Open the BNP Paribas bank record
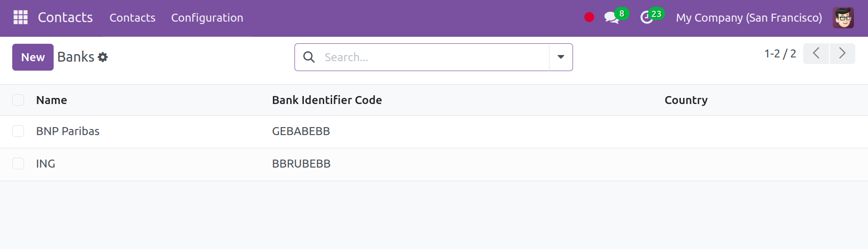Image resolution: width=868 pixels, height=249 pixels. point(68,131)
